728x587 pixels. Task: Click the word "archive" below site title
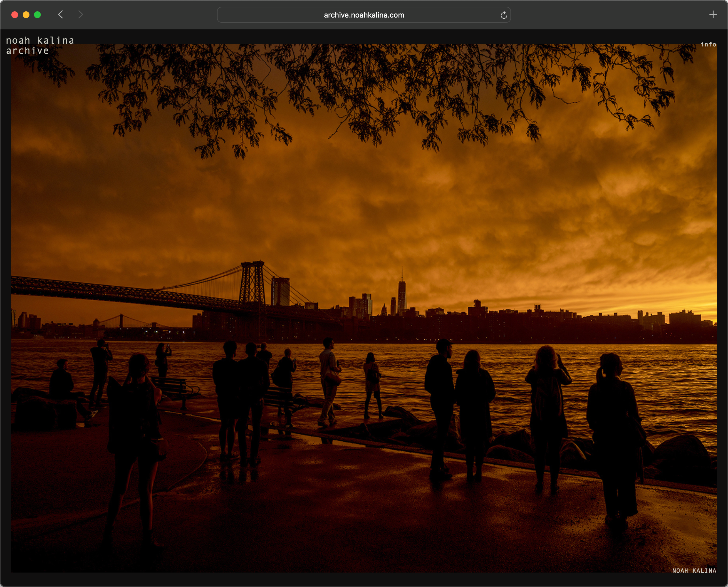(27, 51)
